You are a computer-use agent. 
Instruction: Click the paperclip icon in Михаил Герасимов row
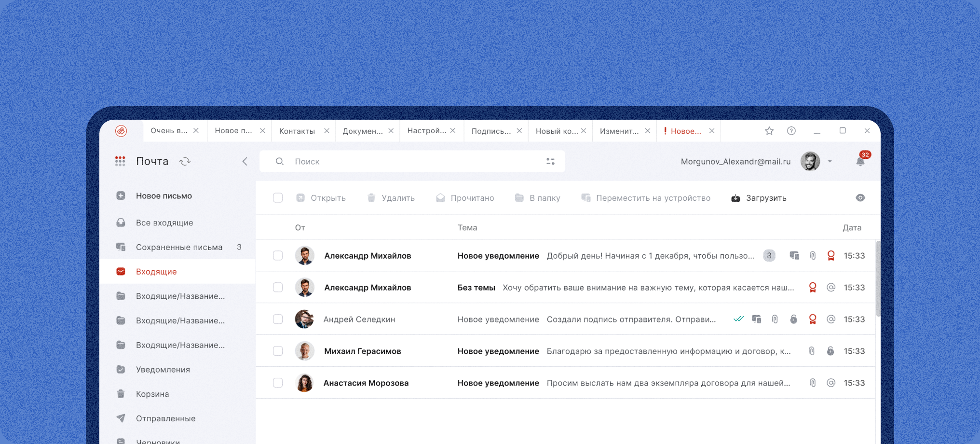pos(812,351)
